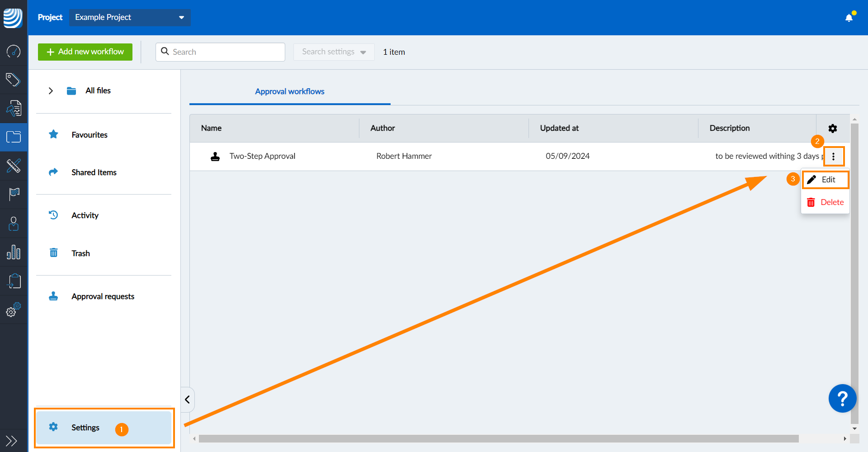Click the vertical scrollbar up arrow
This screenshot has height=452, width=868.
[x=854, y=119]
